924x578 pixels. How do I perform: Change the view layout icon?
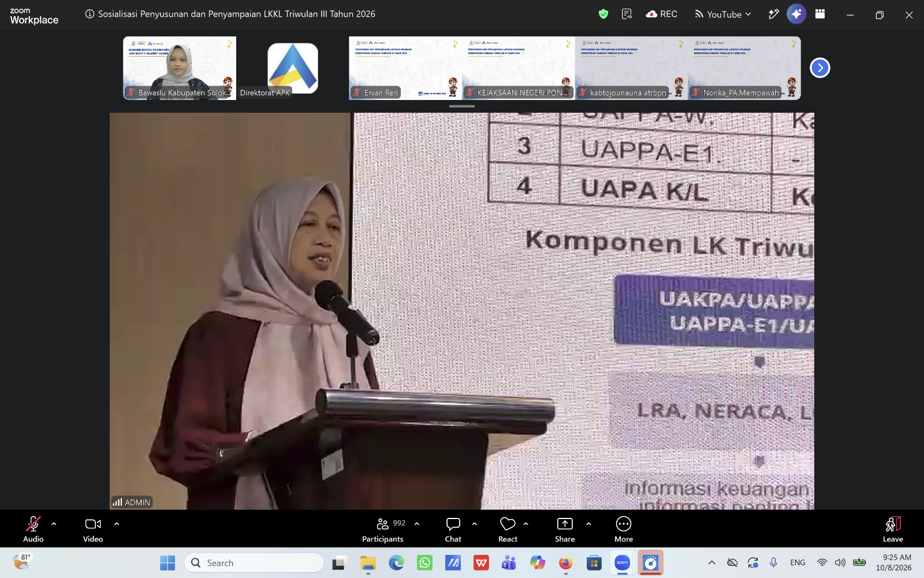coord(820,14)
